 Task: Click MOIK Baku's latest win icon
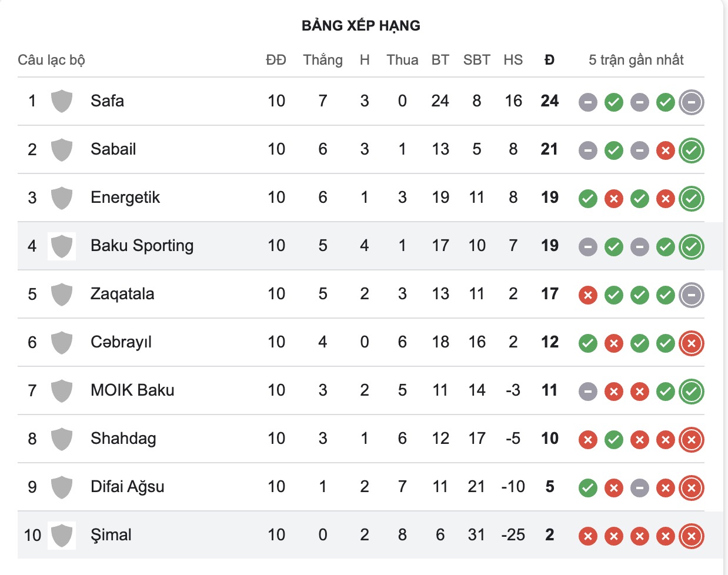pos(691,392)
